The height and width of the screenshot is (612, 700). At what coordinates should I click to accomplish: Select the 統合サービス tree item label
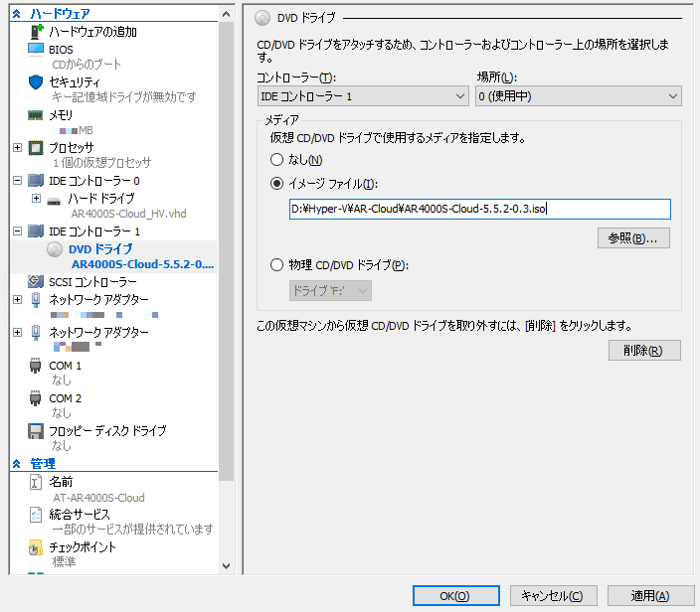click(x=80, y=515)
